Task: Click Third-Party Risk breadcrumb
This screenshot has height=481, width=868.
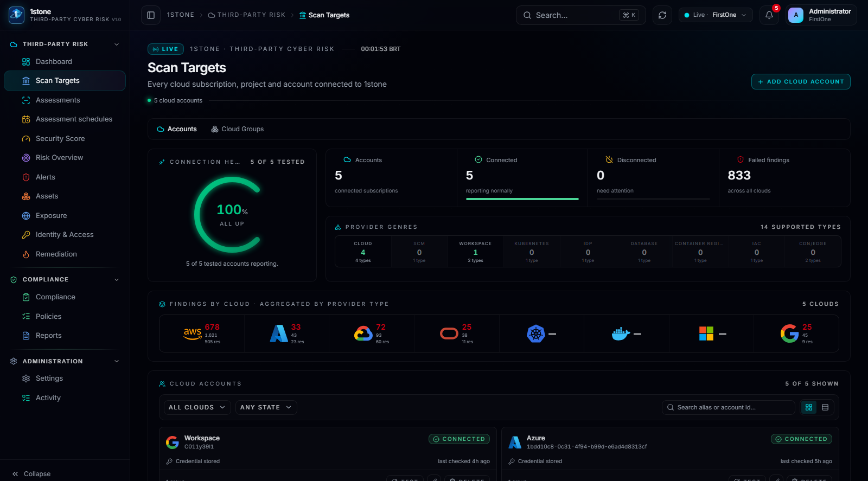Action: click(x=247, y=15)
